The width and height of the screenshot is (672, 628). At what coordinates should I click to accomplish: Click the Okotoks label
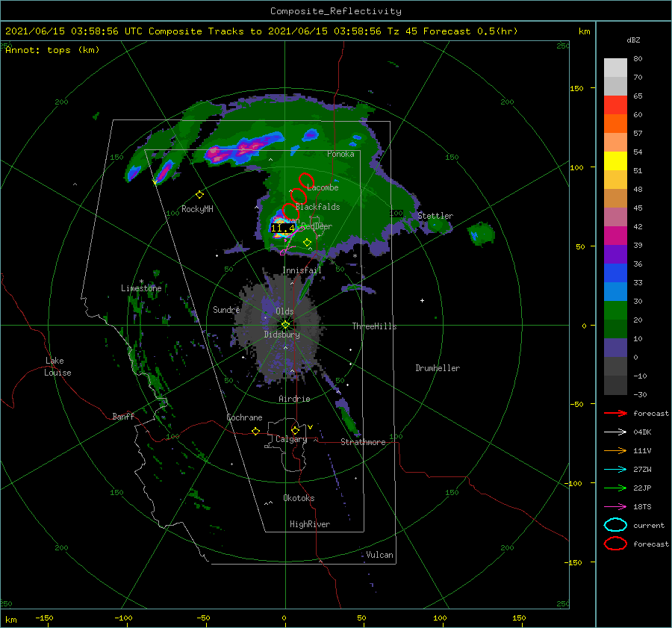pyautogui.click(x=299, y=498)
